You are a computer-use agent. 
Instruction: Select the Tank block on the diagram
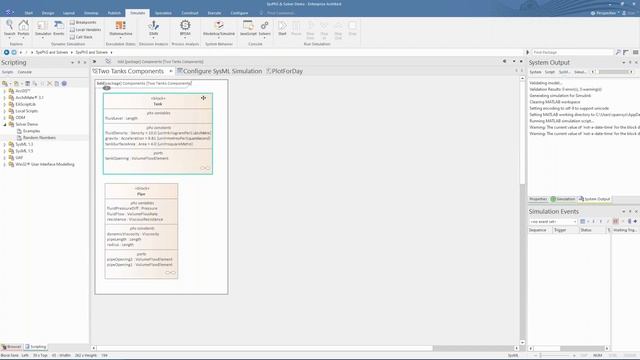158,133
